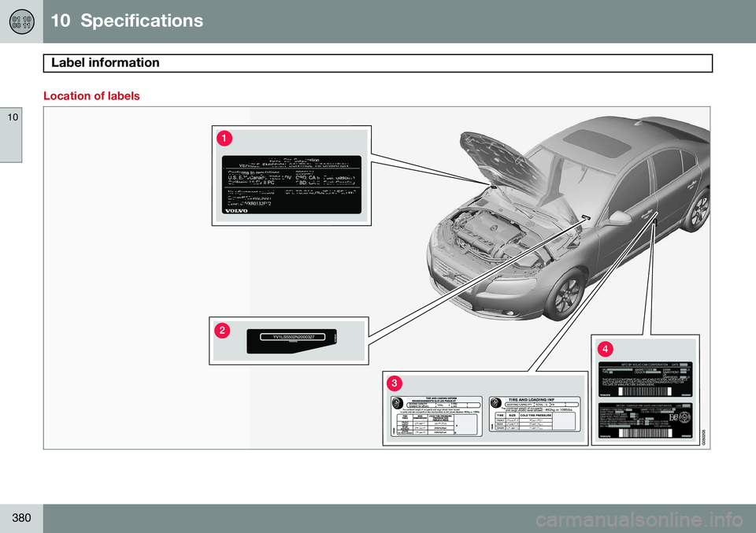The height and width of the screenshot is (533, 756).
Task: Click the Specifications chapter icon in header
Action: 22,22
